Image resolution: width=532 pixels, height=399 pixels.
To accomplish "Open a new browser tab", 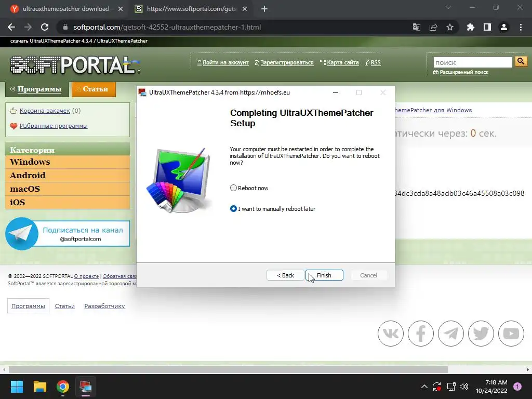I will pyautogui.click(x=264, y=9).
